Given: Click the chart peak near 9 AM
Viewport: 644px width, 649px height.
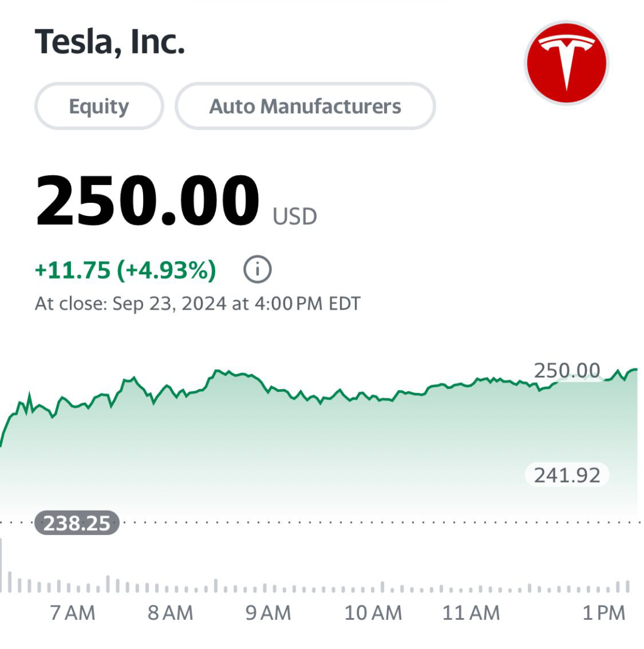Looking at the screenshot, I should click(217, 370).
